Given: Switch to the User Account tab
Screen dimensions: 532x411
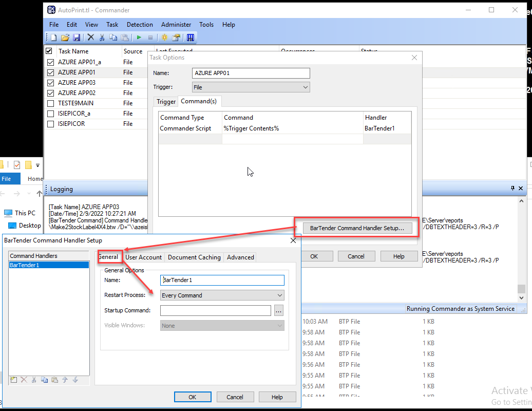Looking at the screenshot, I should click(143, 257).
